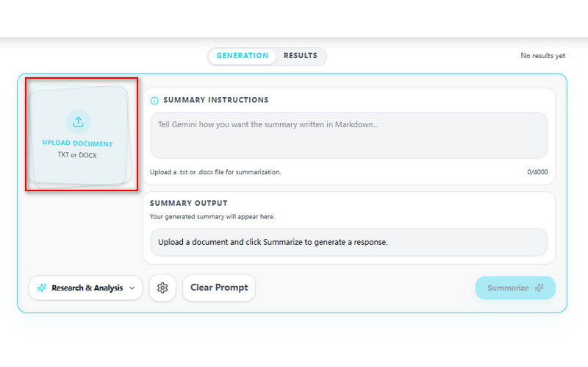Viewport: 588px width, 367px height.
Task: Click the 0/4000 character counter
Action: point(537,172)
